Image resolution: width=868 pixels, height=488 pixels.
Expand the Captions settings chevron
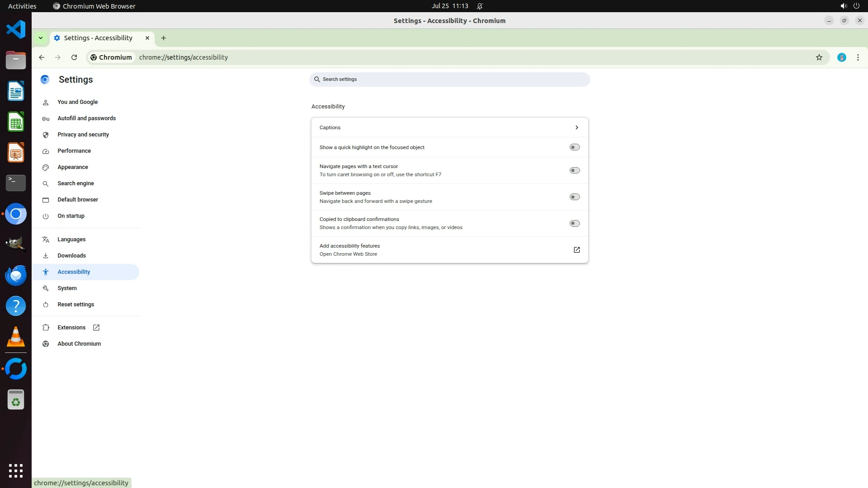[576, 127]
